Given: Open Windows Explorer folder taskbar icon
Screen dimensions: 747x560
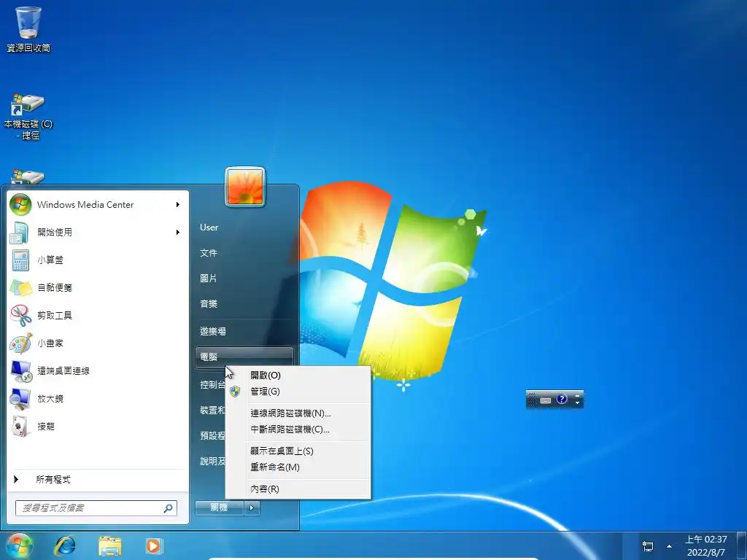Looking at the screenshot, I should pos(109,545).
